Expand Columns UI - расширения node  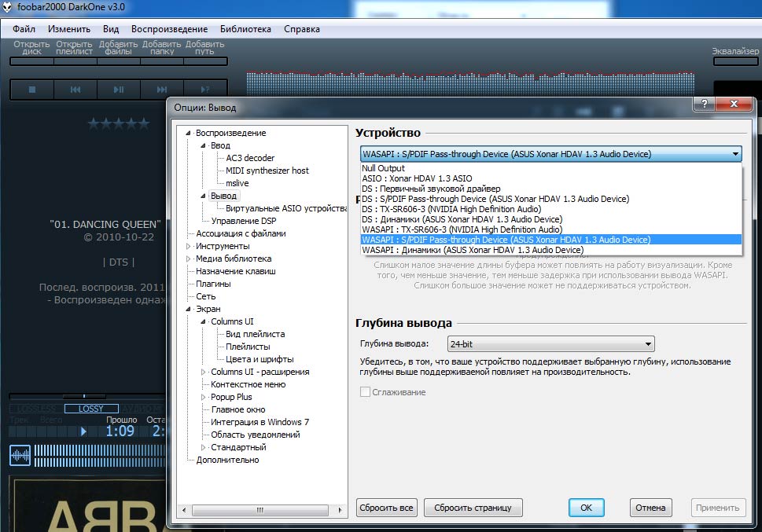tap(203, 372)
